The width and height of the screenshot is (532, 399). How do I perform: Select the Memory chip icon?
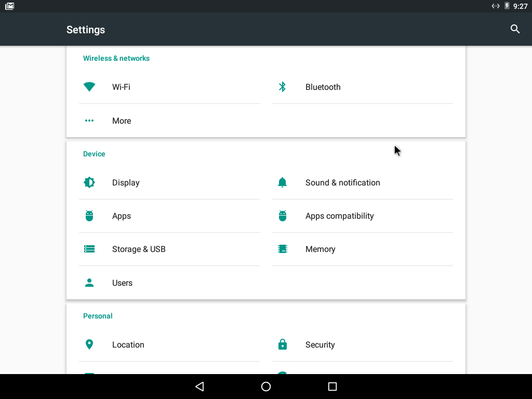[282, 249]
